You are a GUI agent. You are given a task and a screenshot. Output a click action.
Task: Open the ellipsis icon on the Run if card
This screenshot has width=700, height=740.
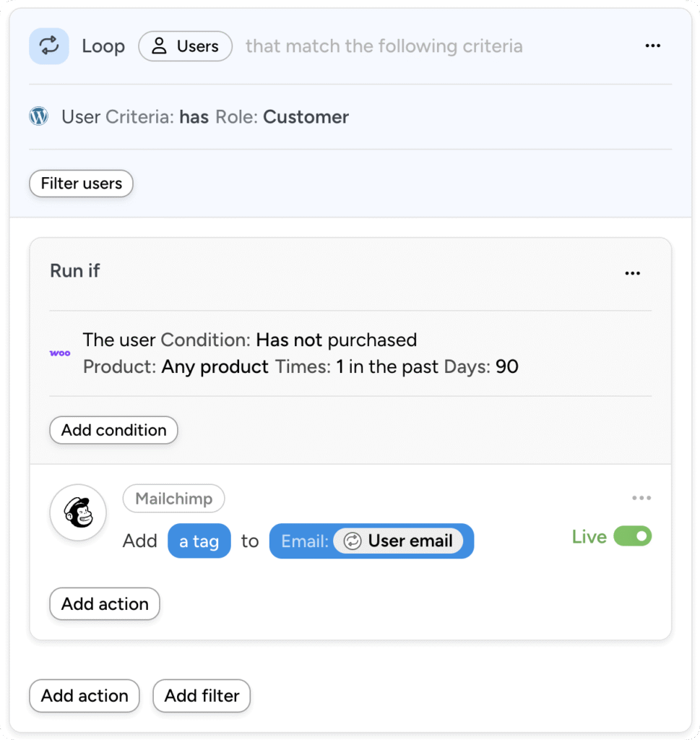tap(633, 272)
